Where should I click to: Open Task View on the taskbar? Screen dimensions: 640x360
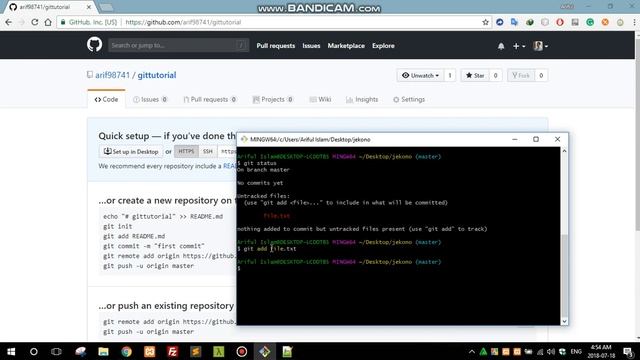pos(56,351)
